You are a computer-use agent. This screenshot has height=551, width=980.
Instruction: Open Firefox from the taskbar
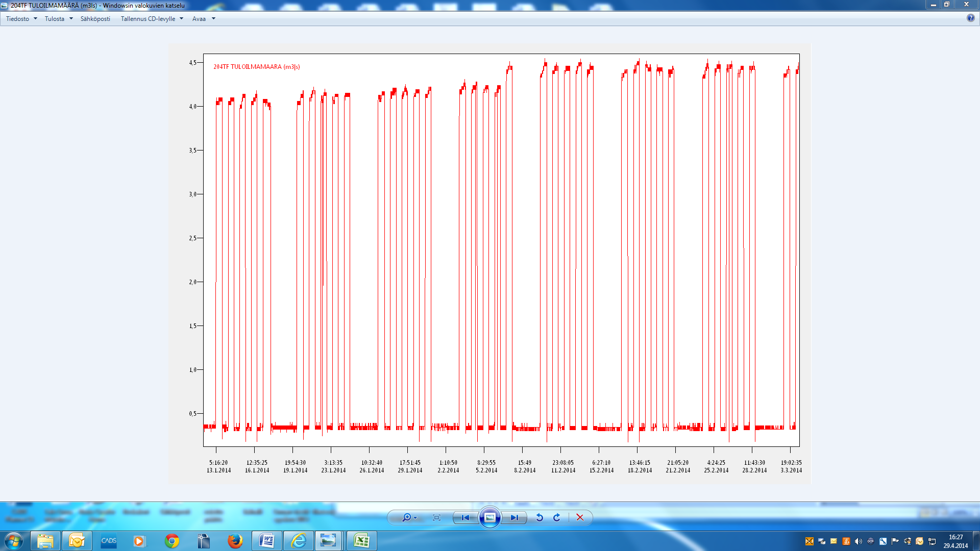(235, 541)
